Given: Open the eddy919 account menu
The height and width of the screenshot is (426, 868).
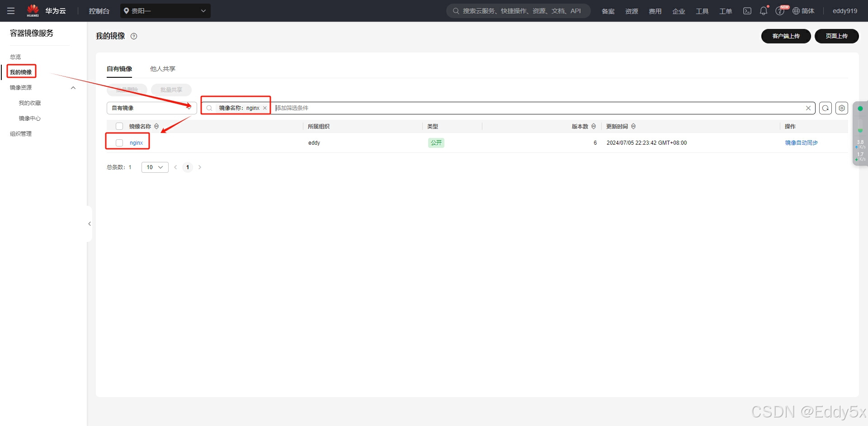Looking at the screenshot, I should pyautogui.click(x=845, y=11).
